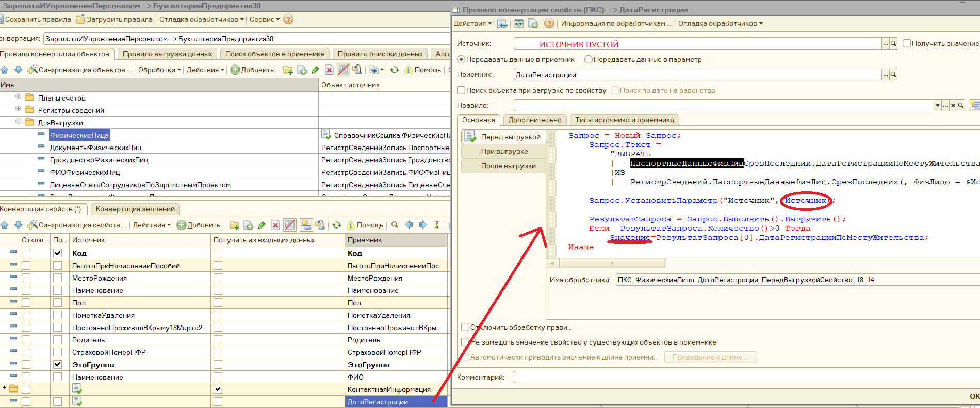980x408 pixels.
Task: Click Информация по обработчикам button
Action: coord(616,23)
